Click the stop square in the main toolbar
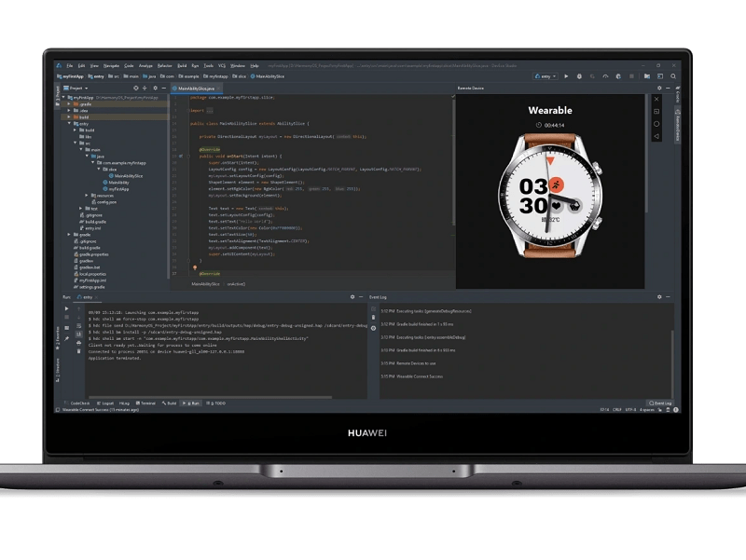The width and height of the screenshot is (746, 560). 632,76
